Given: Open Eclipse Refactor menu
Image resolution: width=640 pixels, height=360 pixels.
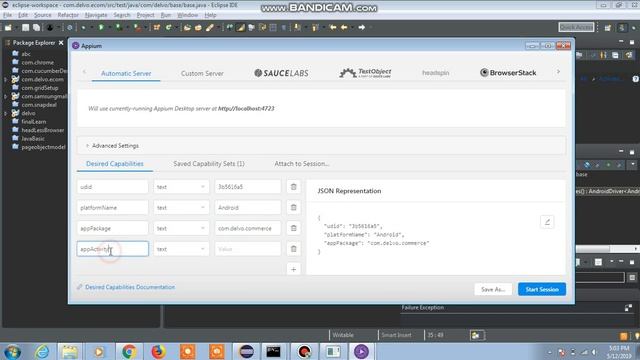Looking at the screenshot, I should pos(68,15).
